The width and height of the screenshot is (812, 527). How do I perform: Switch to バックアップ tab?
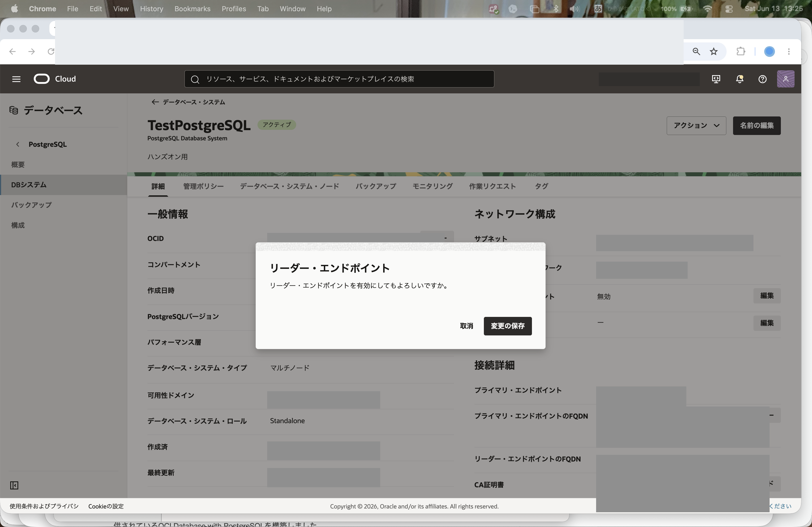(x=376, y=186)
